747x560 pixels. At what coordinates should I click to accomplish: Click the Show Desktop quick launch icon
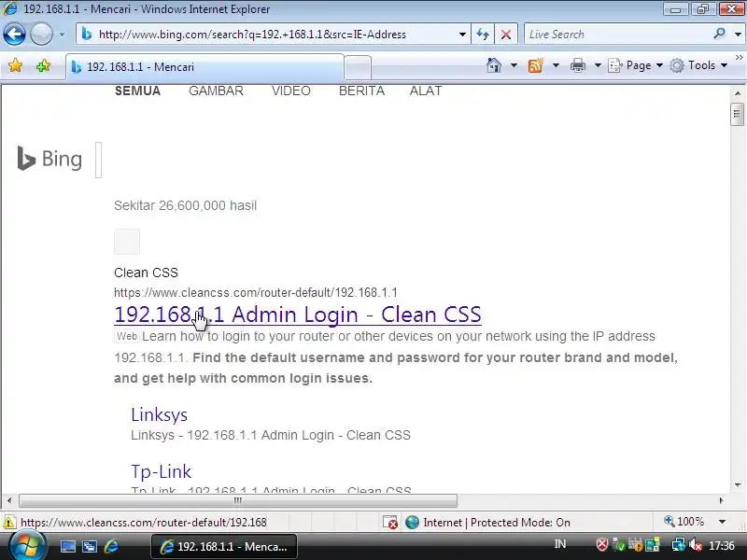point(67,547)
